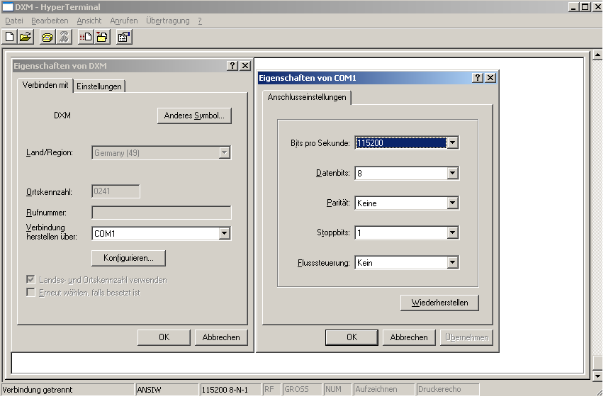
Task: Click the Send file toolbar icon
Action: [x=86, y=37]
